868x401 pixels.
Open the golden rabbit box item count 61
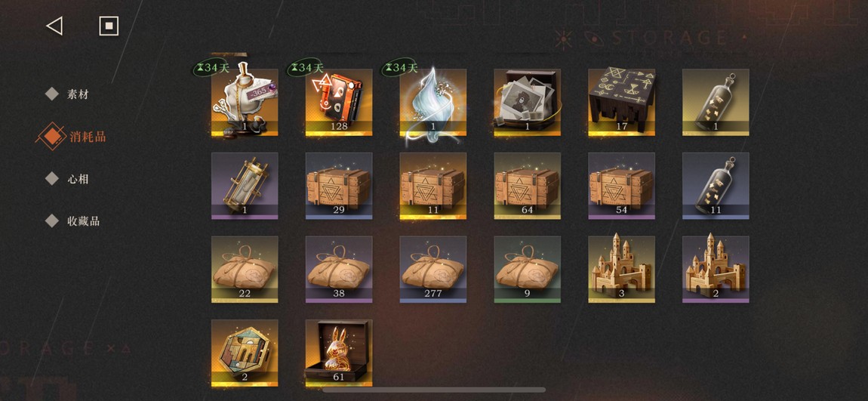pyautogui.click(x=339, y=353)
